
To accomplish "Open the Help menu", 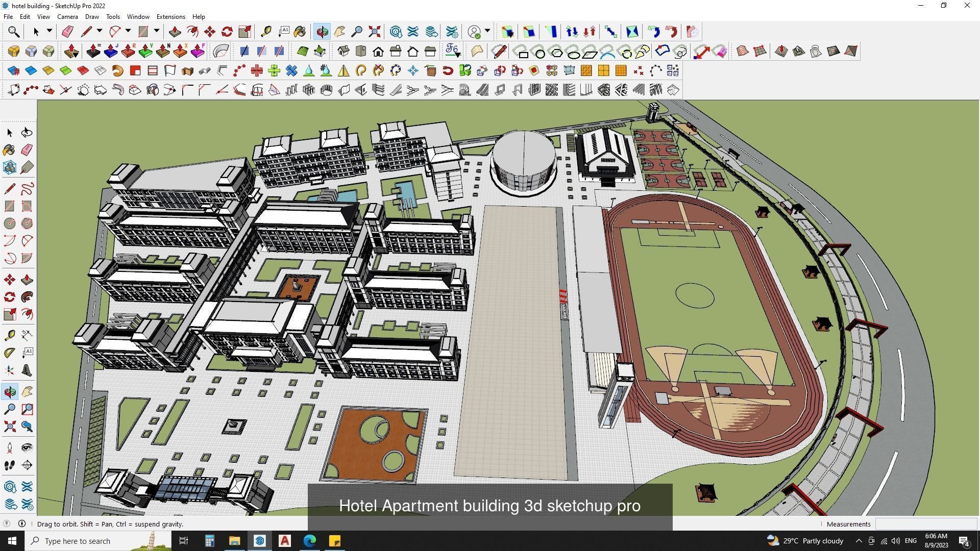I will (x=199, y=16).
